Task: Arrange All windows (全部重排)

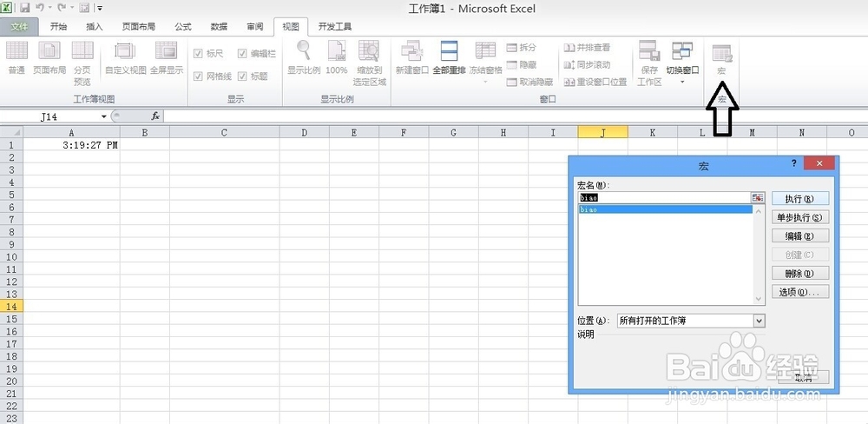Action: coord(449,57)
